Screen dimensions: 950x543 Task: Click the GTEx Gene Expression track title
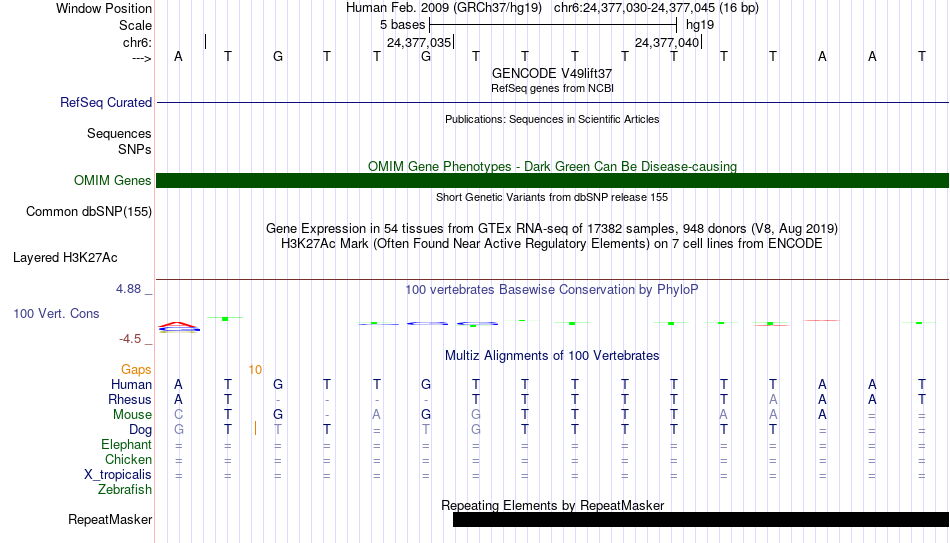(x=552, y=228)
